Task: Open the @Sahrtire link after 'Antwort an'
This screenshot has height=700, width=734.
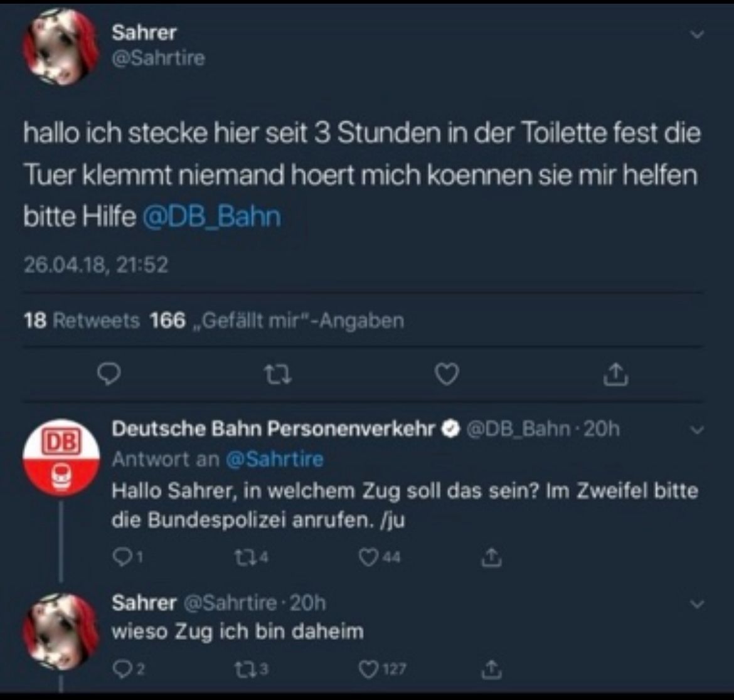Action: click(x=274, y=459)
